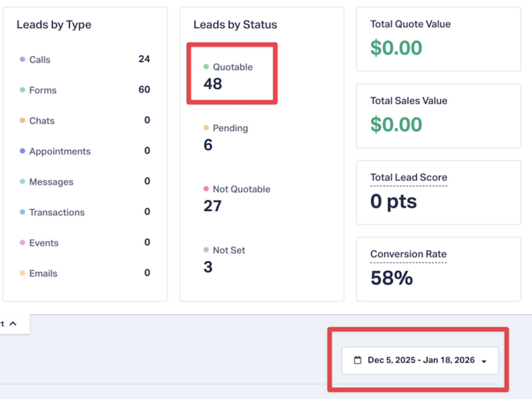
Task: Open the Dec 5, 2025 date range dropdown
Action: (x=420, y=360)
